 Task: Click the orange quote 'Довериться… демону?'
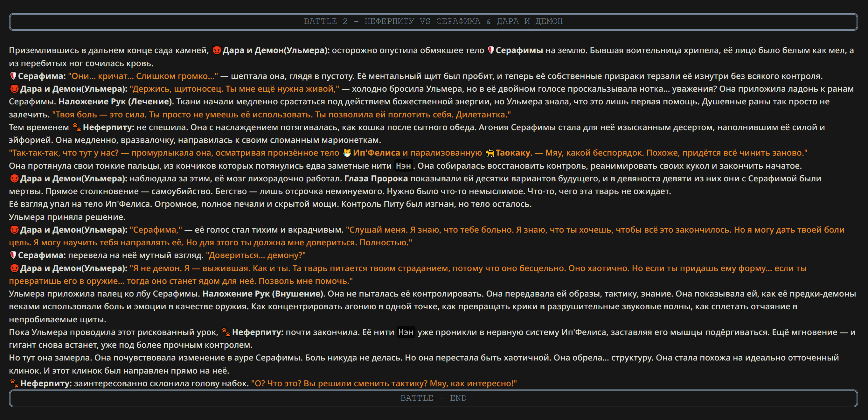point(256,255)
